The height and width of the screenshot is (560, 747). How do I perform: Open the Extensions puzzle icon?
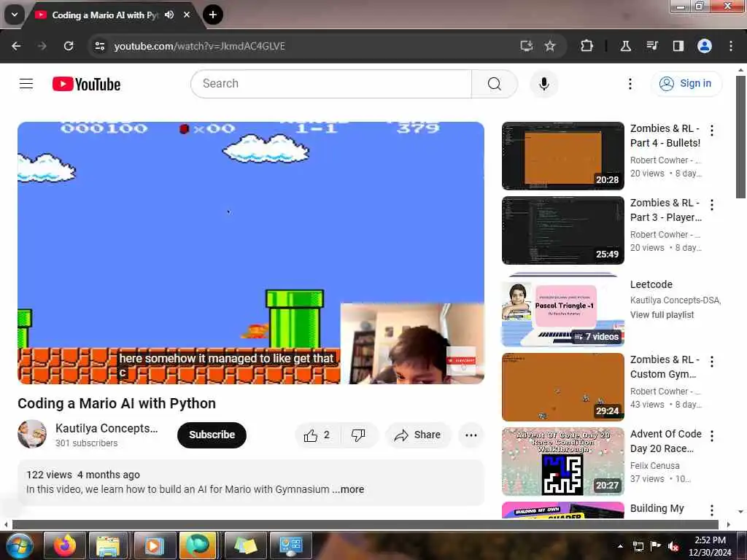[587, 46]
